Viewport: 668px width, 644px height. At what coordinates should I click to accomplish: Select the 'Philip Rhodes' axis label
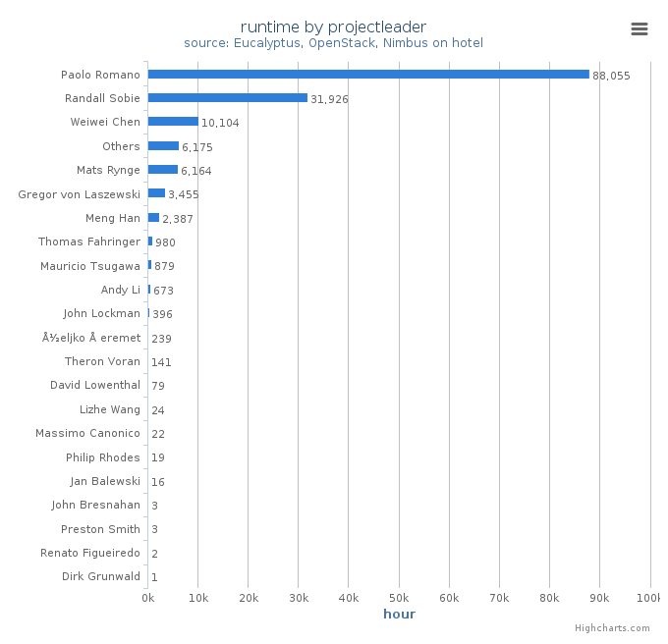tap(103, 457)
